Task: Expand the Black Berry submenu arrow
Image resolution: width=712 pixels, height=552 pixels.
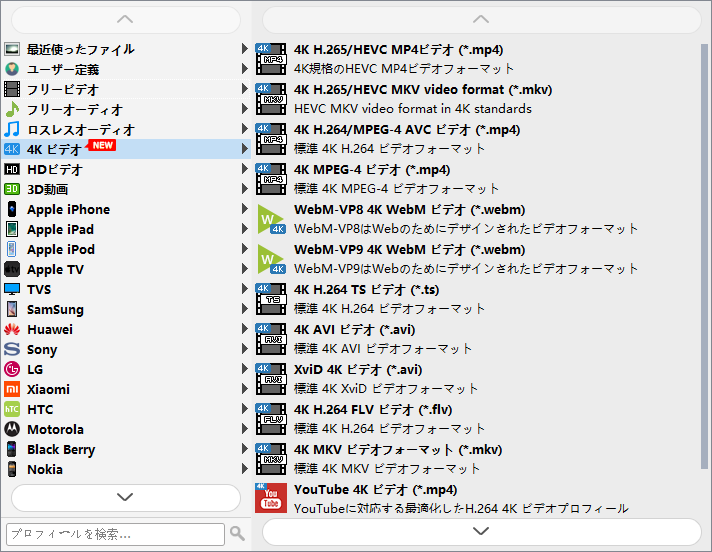Action: (244, 448)
